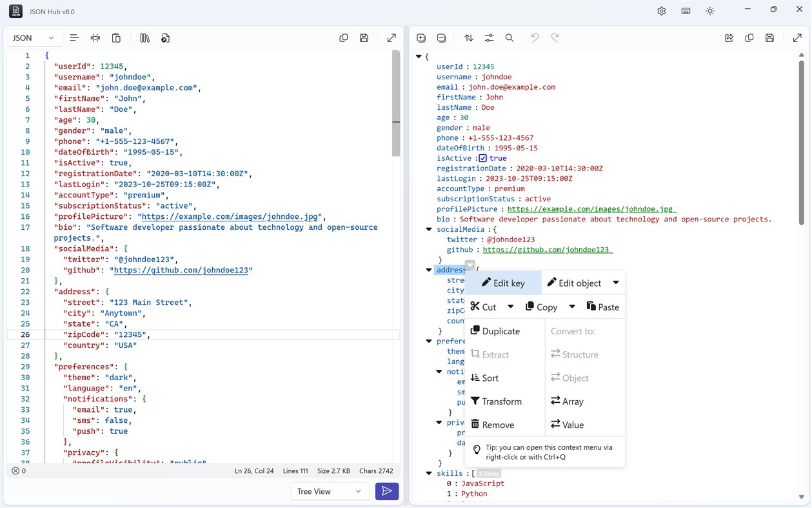Image resolution: width=812 pixels, height=508 pixels.
Task: Click the file settings icon beside the library icon
Action: 165,38
